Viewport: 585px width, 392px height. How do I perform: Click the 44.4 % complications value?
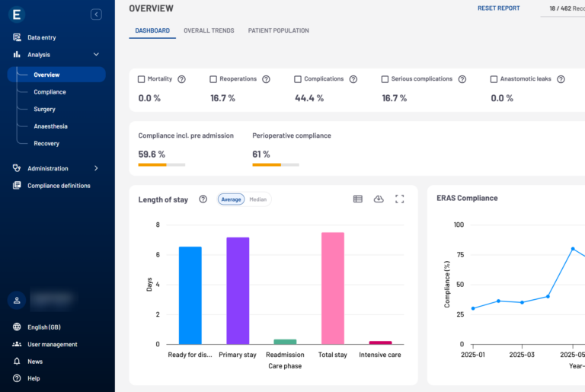click(x=309, y=98)
